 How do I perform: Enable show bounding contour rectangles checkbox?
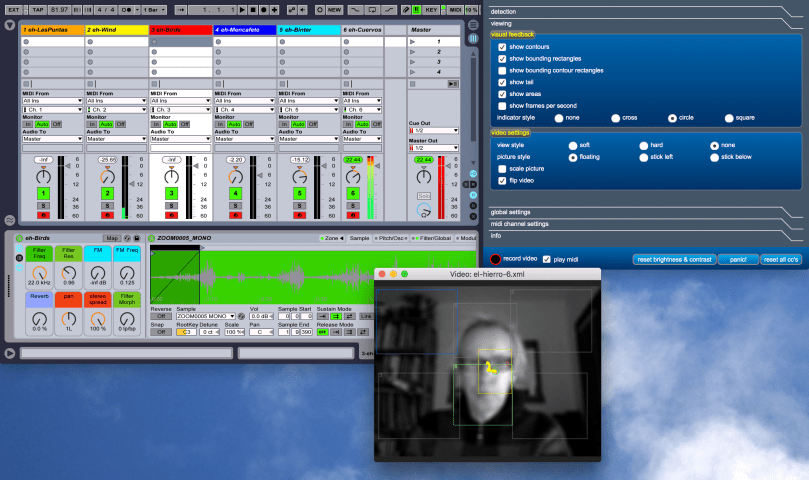[502, 70]
